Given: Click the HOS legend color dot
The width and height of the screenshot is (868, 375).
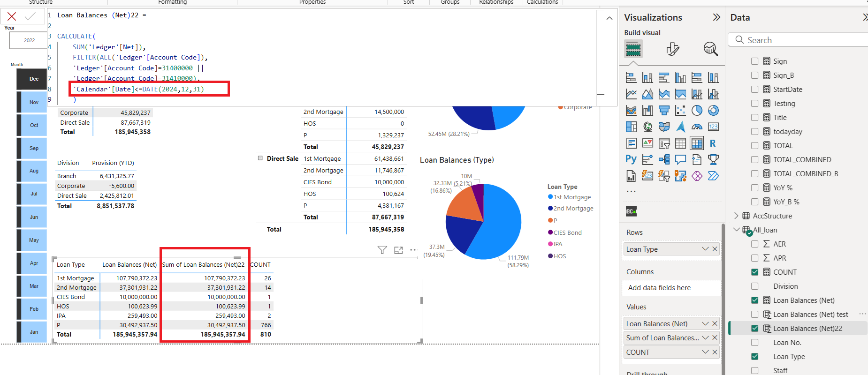Looking at the screenshot, I should [x=550, y=256].
